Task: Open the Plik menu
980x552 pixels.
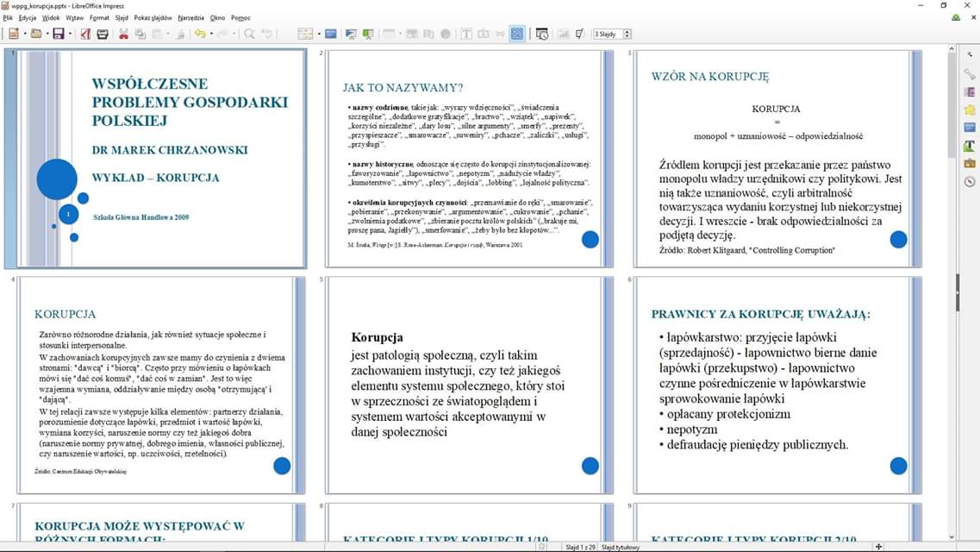Action: point(8,17)
